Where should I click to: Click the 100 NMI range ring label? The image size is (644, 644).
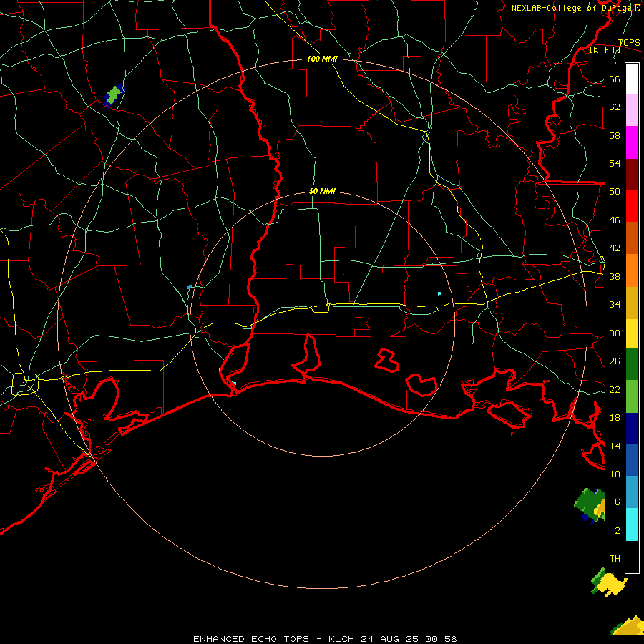click(322, 59)
